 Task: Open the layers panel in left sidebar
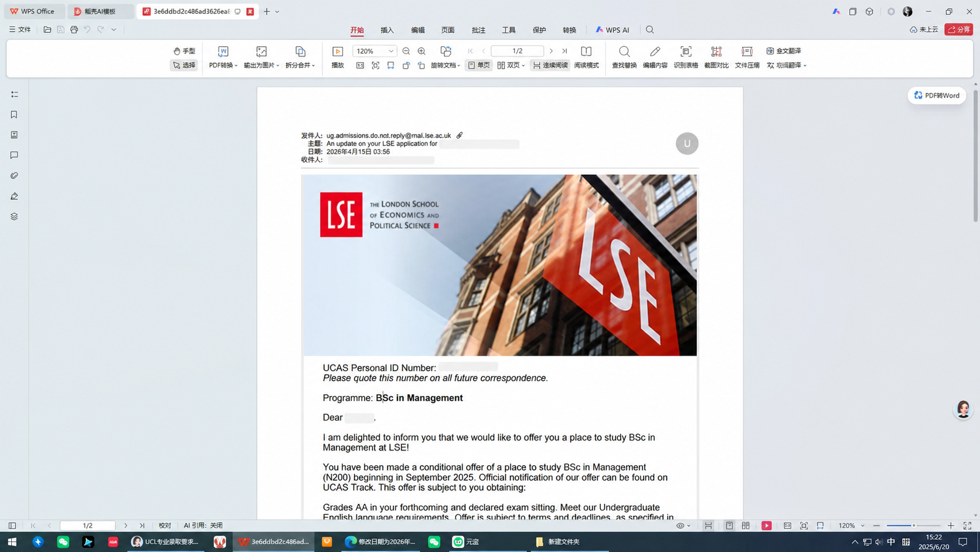pos(14,216)
